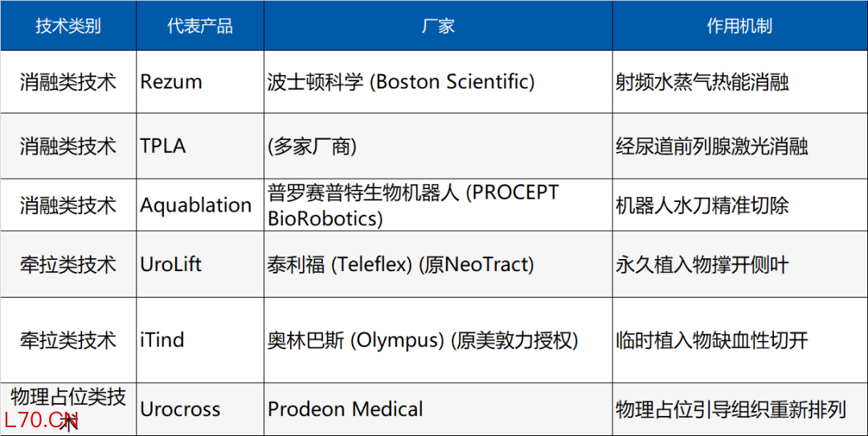This screenshot has width=868, height=436.
Task: Click the 代表产品 column header
Action: point(200,26)
